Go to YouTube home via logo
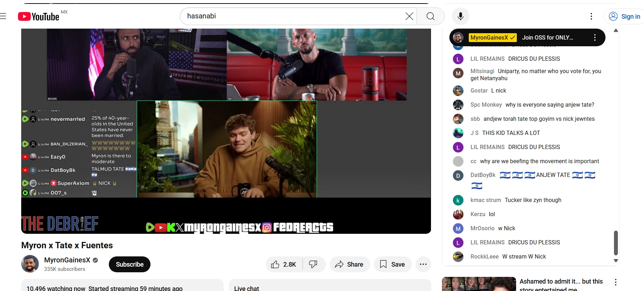Image resolution: width=644 pixels, height=291 pixels. tap(39, 17)
